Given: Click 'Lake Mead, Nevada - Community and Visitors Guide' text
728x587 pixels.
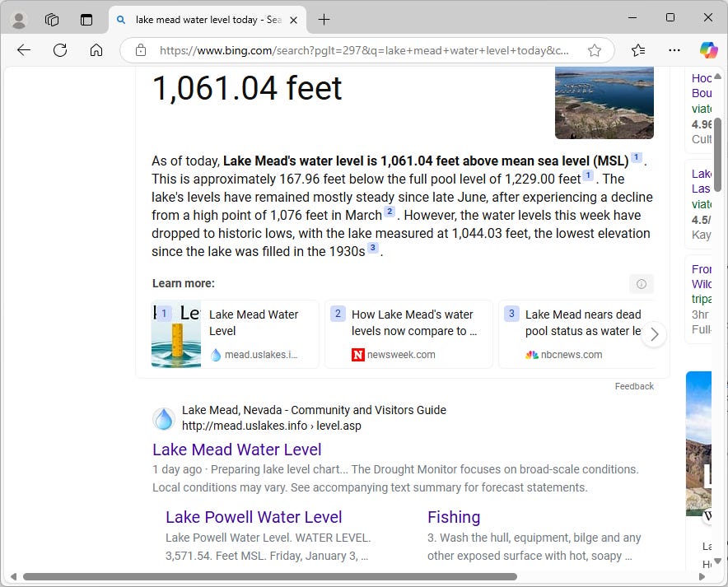Looking at the screenshot, I should point(314,410).
